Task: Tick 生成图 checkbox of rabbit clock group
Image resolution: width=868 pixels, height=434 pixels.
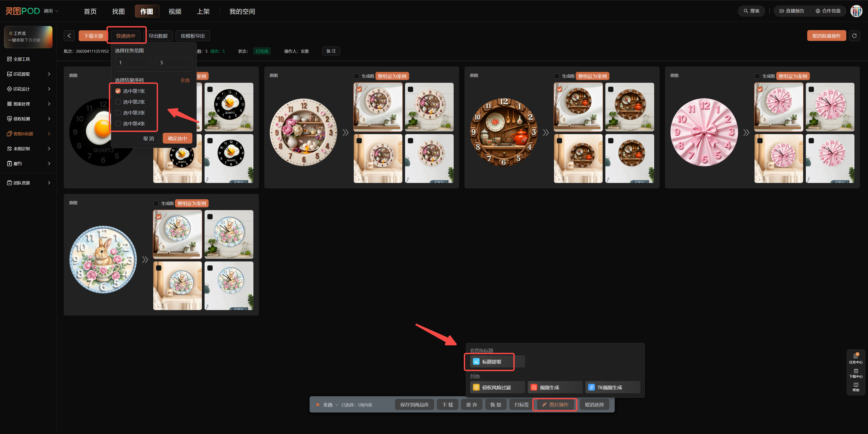Action: (156, 203)
